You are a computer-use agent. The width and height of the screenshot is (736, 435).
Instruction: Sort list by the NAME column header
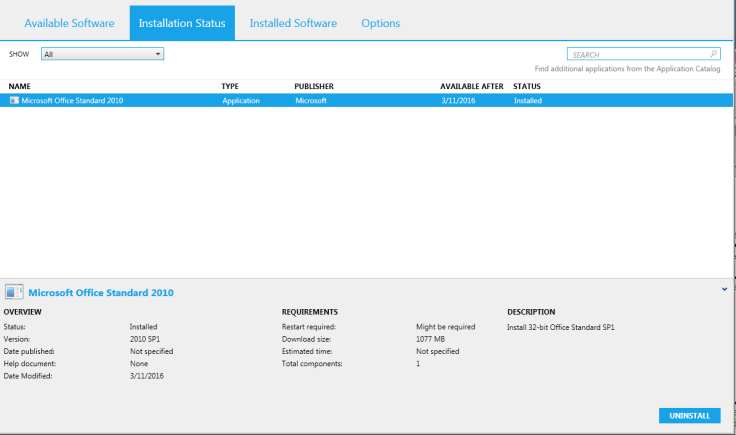tap(20, 87)
